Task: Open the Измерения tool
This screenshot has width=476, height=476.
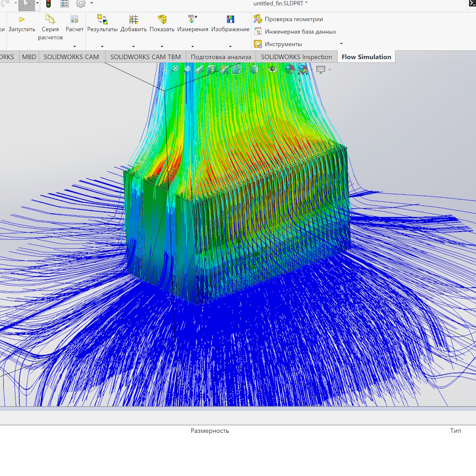Action: tap(192, 20)
